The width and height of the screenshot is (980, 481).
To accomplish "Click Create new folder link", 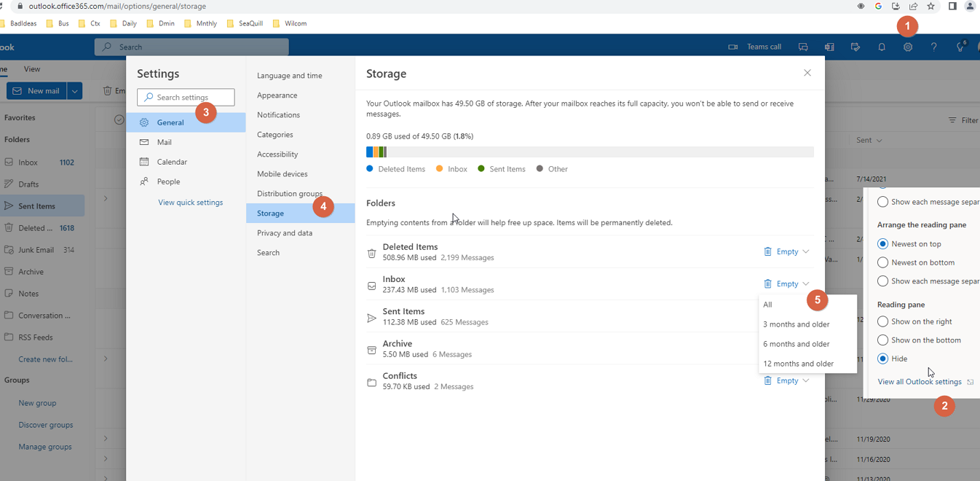I will tap(44, 359).
